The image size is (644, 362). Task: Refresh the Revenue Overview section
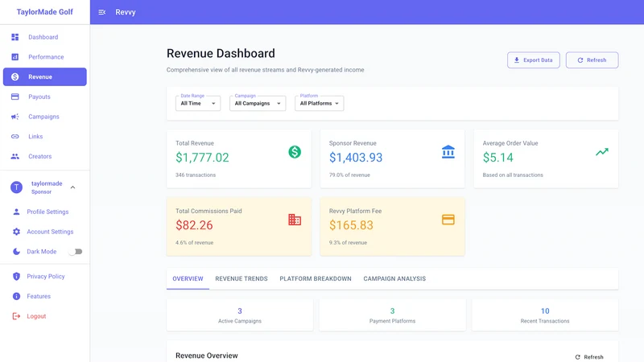click(589, 357)
